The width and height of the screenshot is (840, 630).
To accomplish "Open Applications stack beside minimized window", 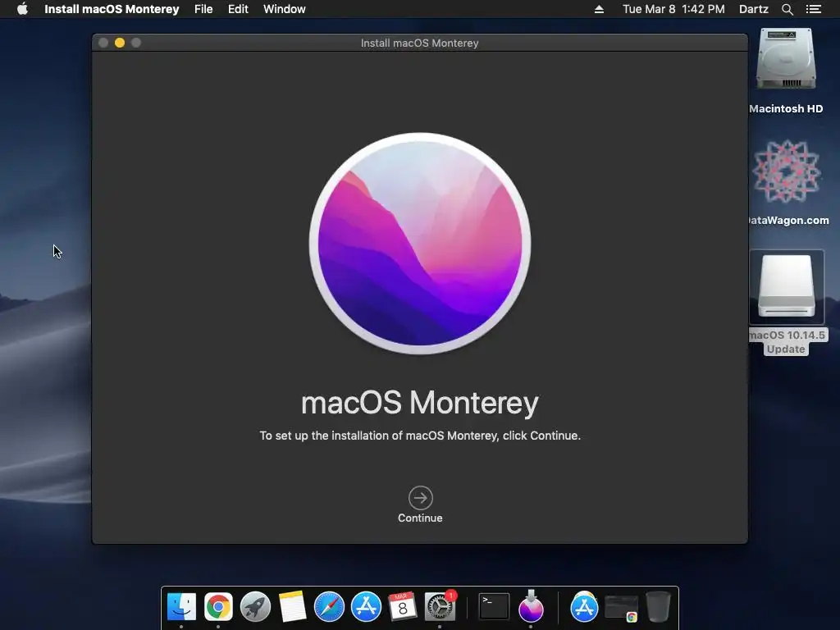I will pos(584,607).
